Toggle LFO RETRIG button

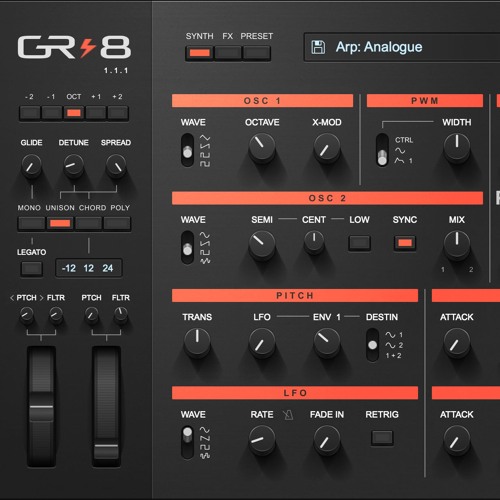(382, 437)
